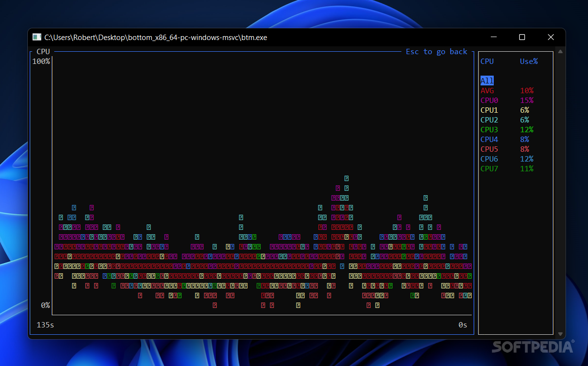Click the 0% axis label
This screenshot has width=588, height=366.
pyautogui.click(x=45, y=305)
